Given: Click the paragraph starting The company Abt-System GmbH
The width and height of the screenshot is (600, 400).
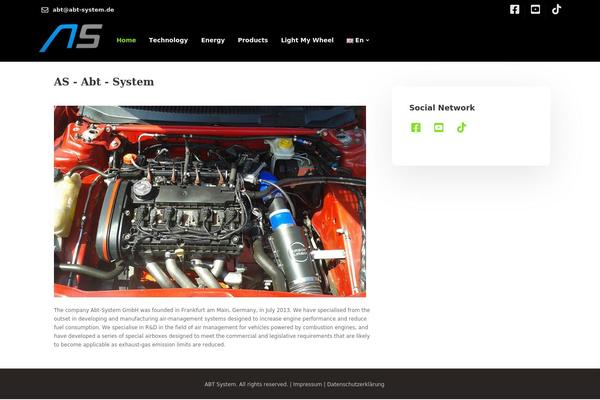Looking at the screenshot, I should (x=212, y=327).
